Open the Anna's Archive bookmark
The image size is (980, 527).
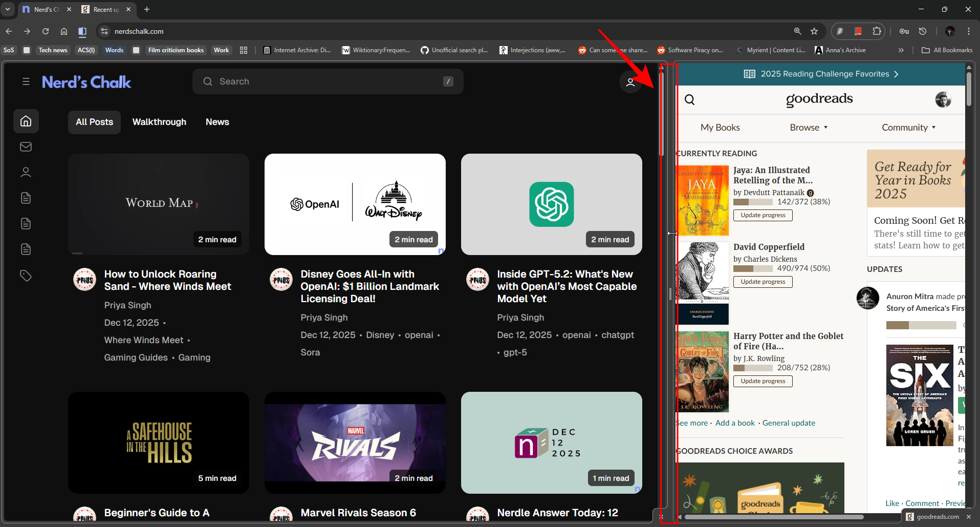pos(840,50)
